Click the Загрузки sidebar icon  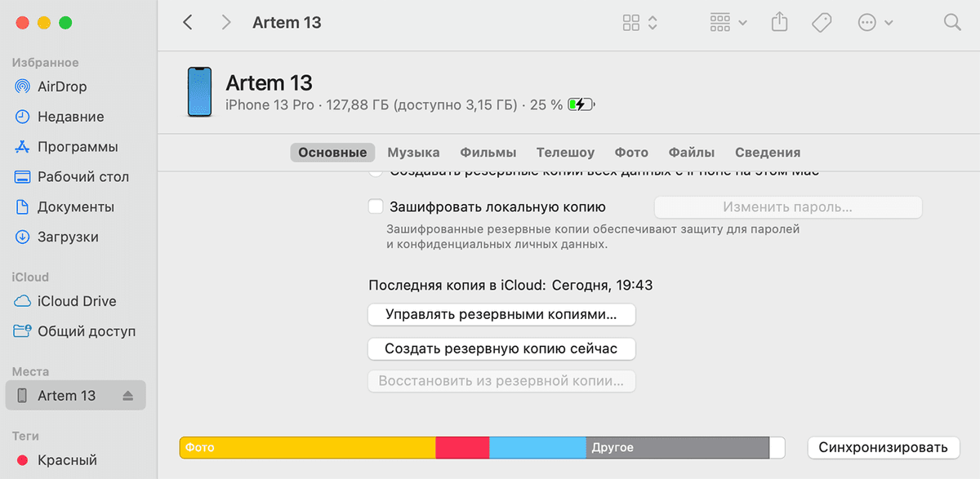click(x=22, y=237)
